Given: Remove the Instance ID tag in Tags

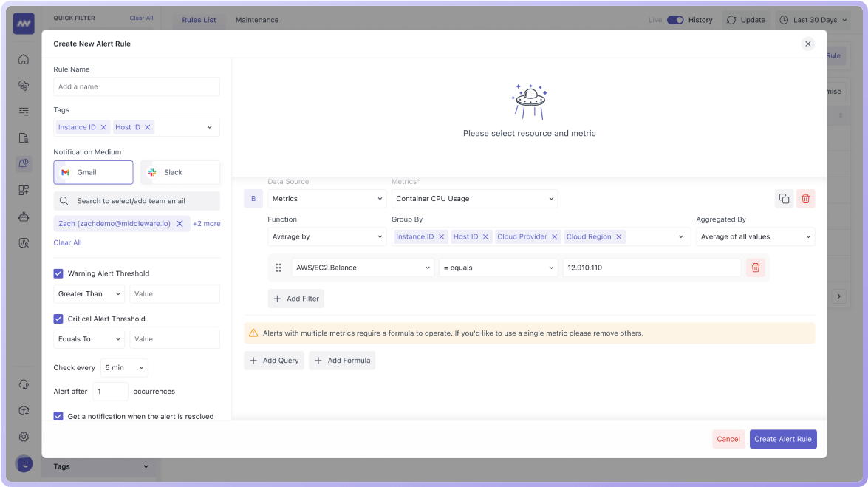Looking at the screenshot, I should (103, 127).
